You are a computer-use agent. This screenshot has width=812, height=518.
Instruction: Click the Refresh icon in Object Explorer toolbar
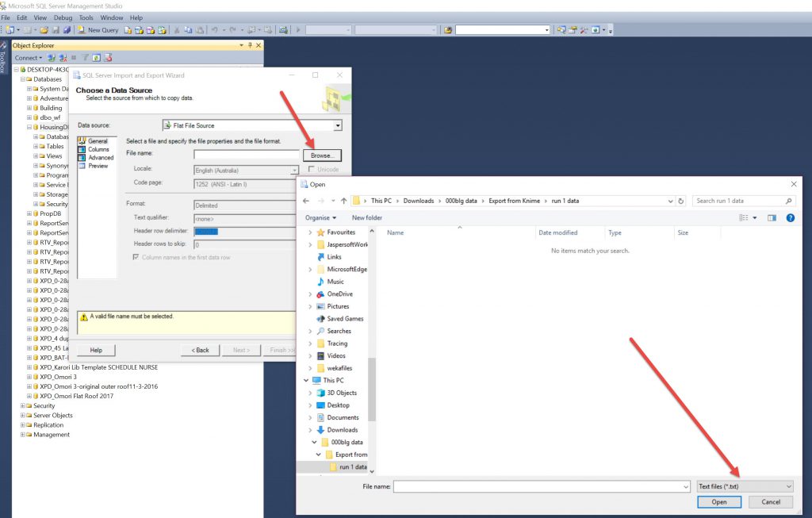(x=97, y=58)
